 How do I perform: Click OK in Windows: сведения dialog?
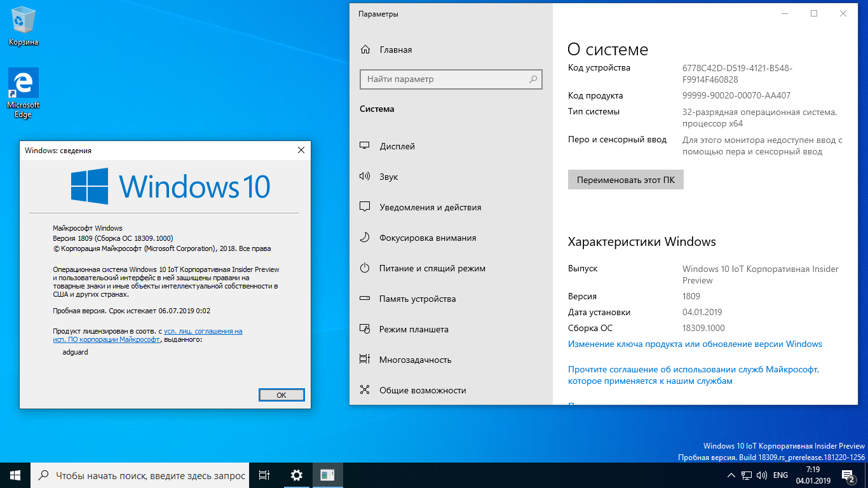coord(281,395)
